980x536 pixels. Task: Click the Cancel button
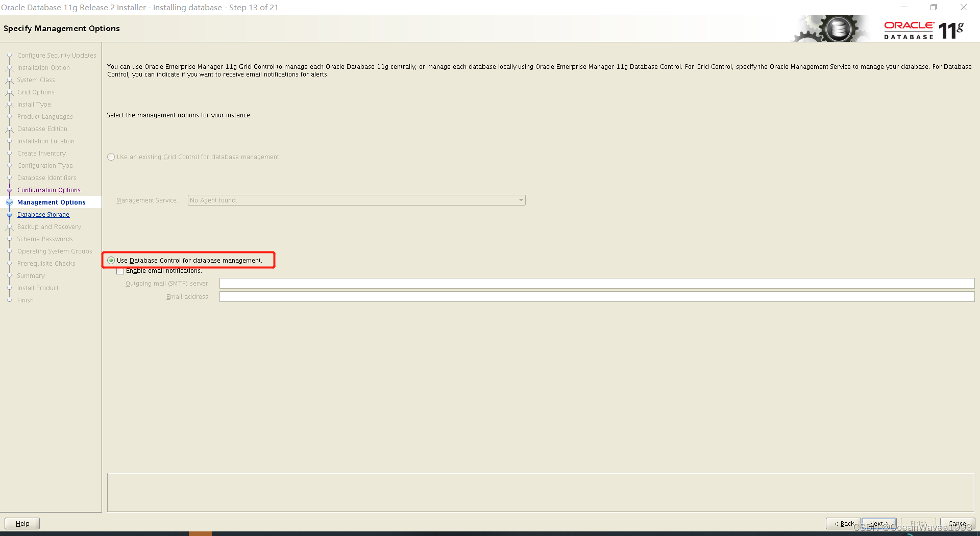coord(958,524)
